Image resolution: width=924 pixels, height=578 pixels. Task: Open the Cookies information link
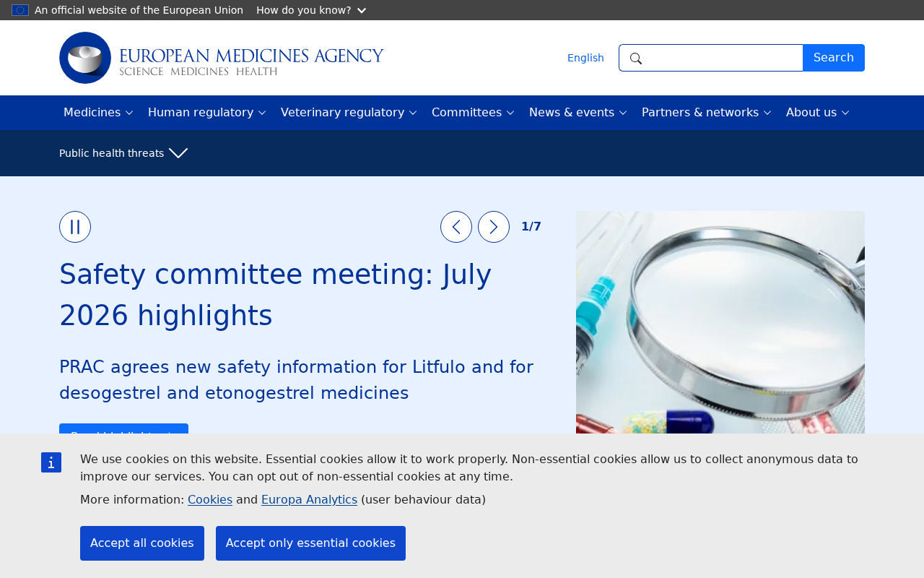[210, 500]
